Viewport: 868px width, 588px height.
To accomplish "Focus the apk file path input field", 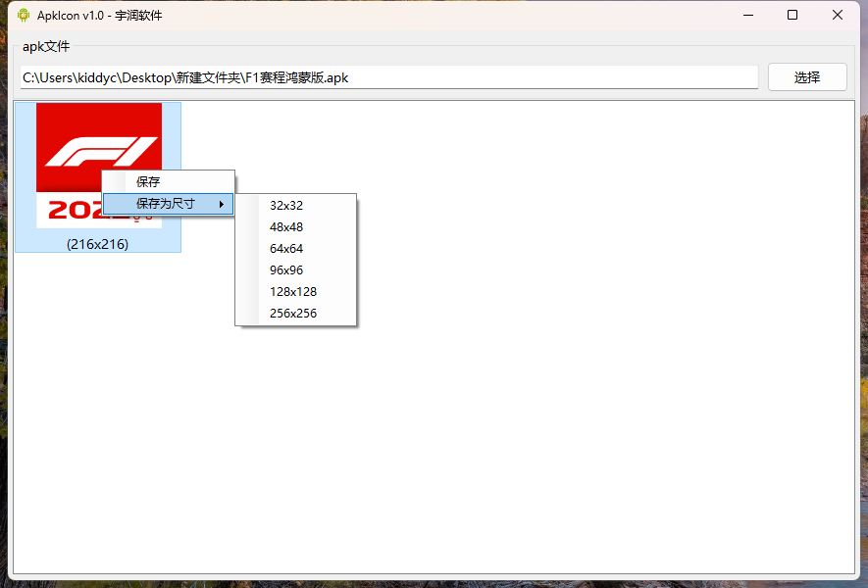I will pos(389,77).
